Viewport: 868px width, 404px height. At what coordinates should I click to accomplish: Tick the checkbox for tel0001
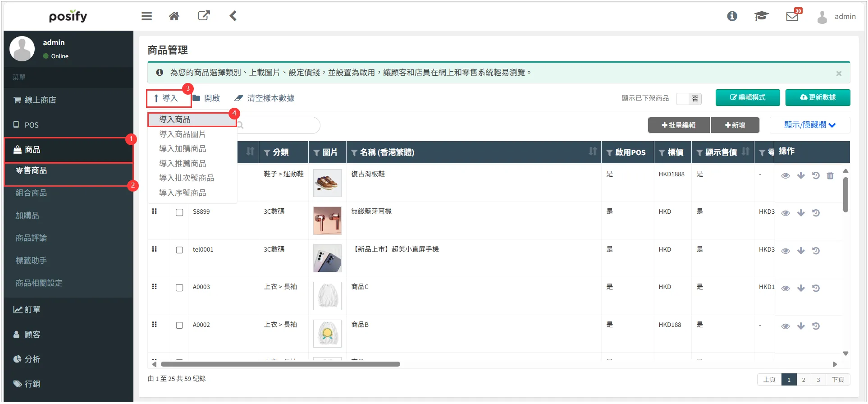(x=179, y=250)
